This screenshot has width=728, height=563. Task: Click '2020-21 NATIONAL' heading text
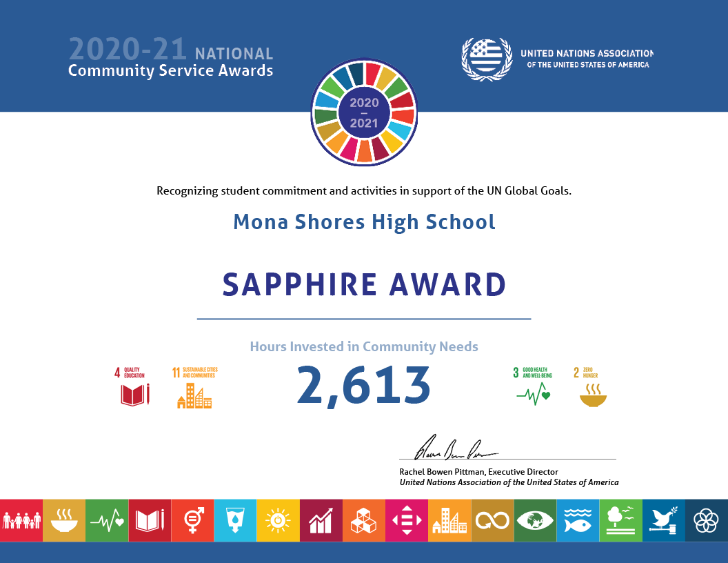pos(171,50)
